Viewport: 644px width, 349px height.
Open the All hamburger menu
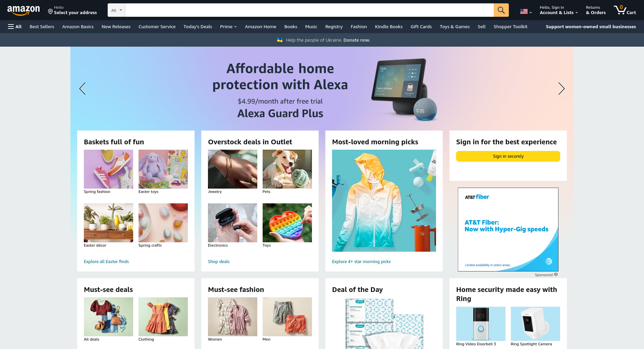click(15, 27)
